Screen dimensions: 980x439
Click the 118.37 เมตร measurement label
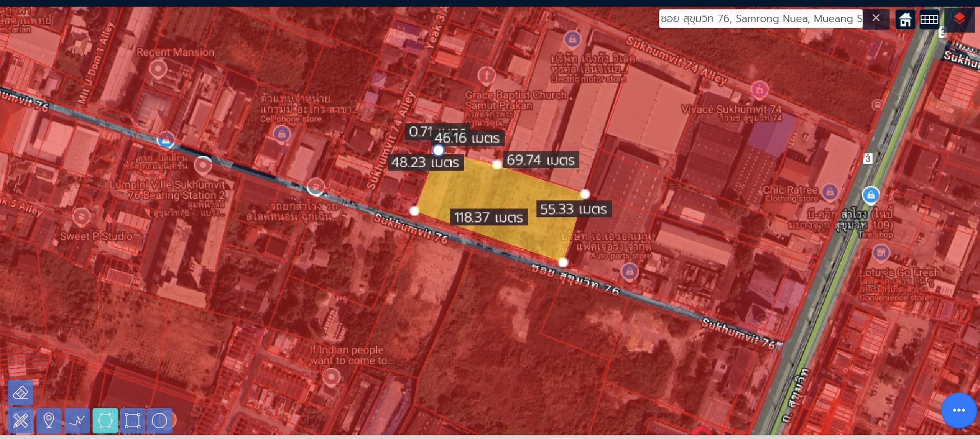(489, 217)
